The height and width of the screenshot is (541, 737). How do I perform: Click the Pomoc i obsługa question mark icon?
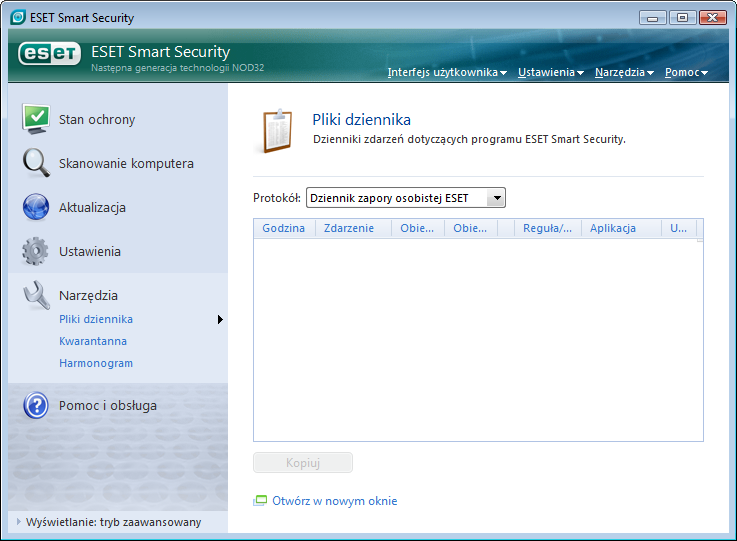36,405
